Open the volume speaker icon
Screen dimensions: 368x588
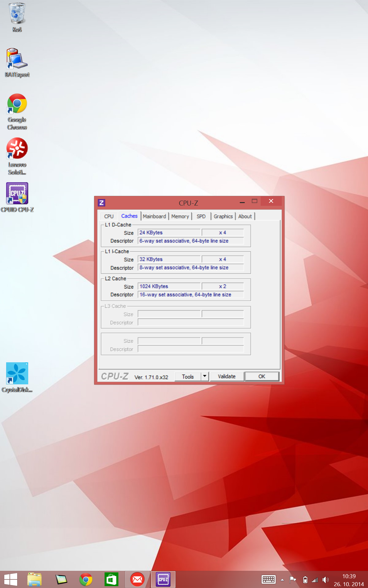pos(326,580)
